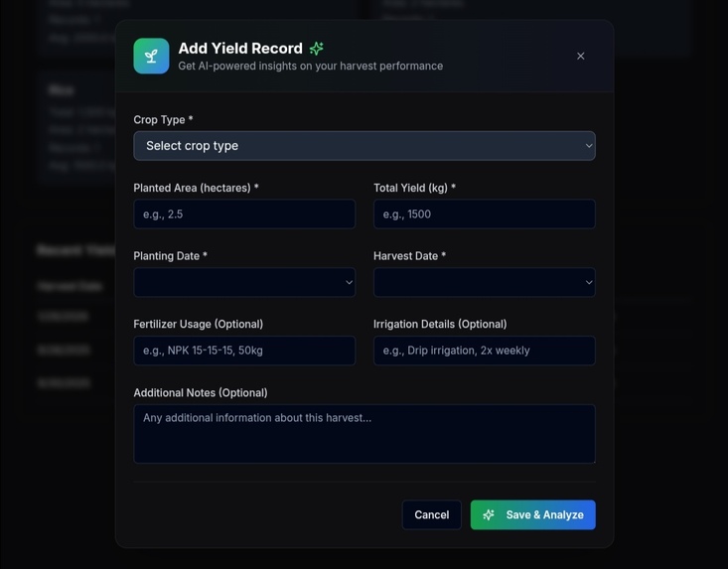
Task: Focus the Irrigation Details input field
Action: [x=485, y=351]
